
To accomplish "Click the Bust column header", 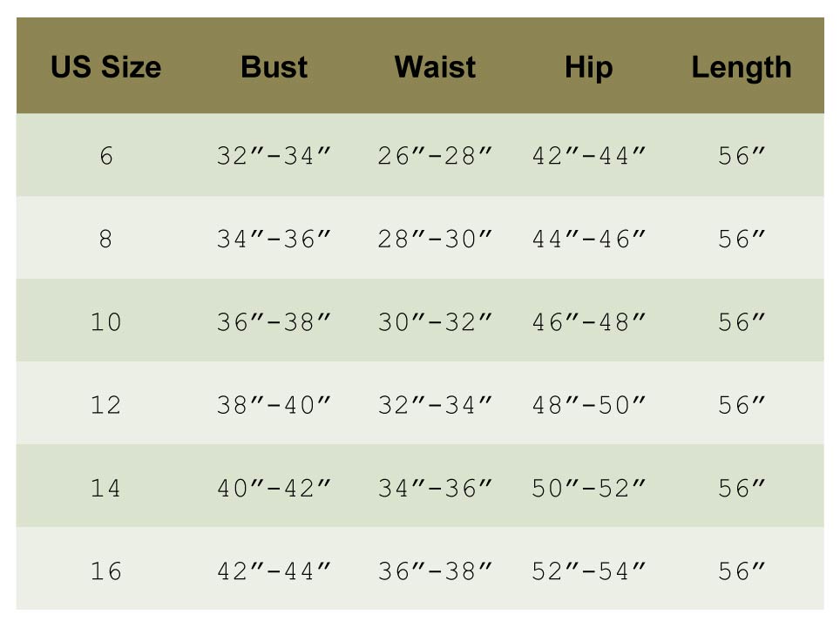I will [x=274, y=67].
